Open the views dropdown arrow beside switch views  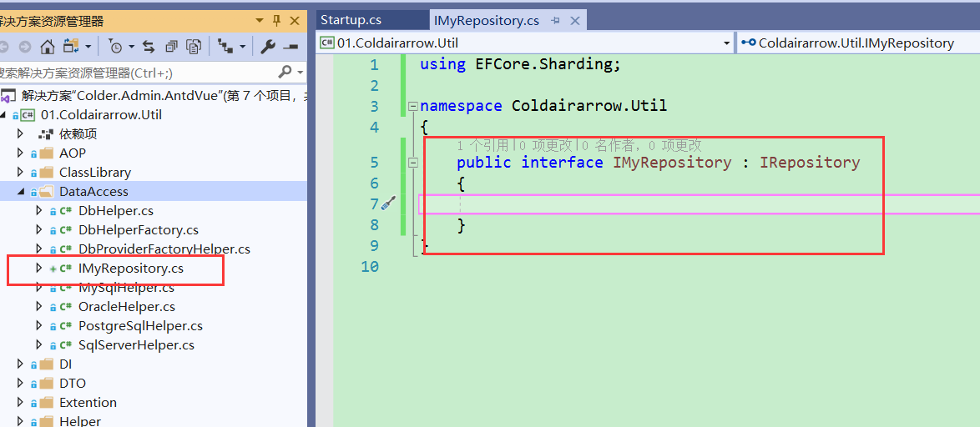(x=88, y=47)
